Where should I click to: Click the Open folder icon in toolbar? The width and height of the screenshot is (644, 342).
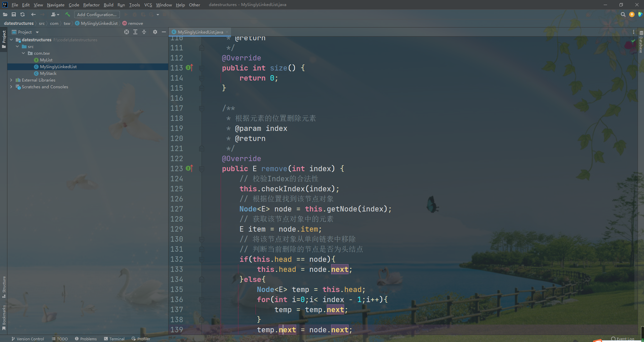tap(5, 14)
